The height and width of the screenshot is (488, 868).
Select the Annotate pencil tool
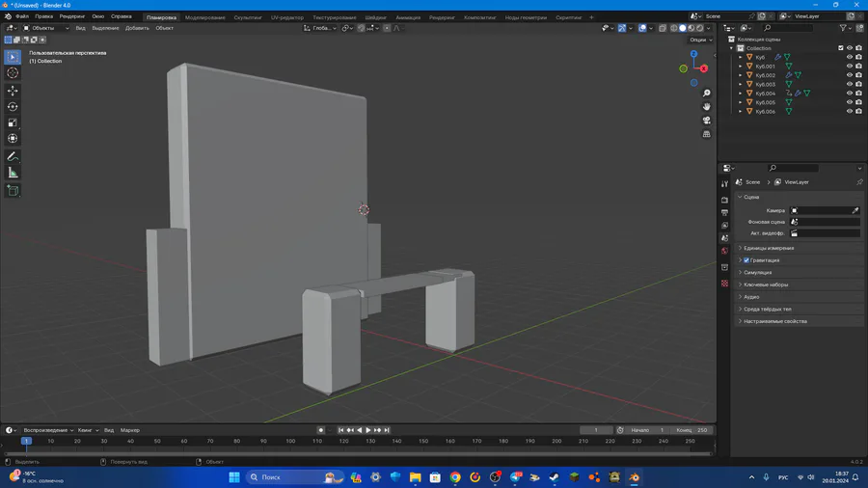[x=13, y=156]
